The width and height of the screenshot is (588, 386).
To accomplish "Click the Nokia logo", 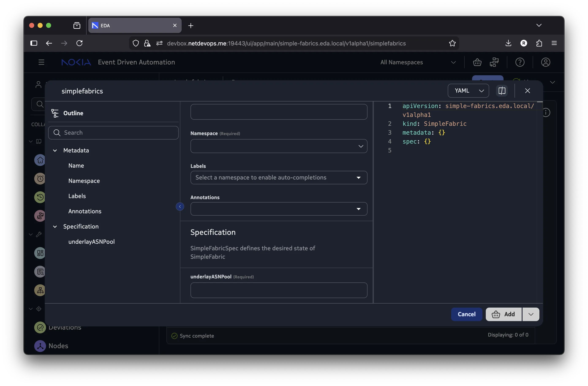I will coord(76,62).
